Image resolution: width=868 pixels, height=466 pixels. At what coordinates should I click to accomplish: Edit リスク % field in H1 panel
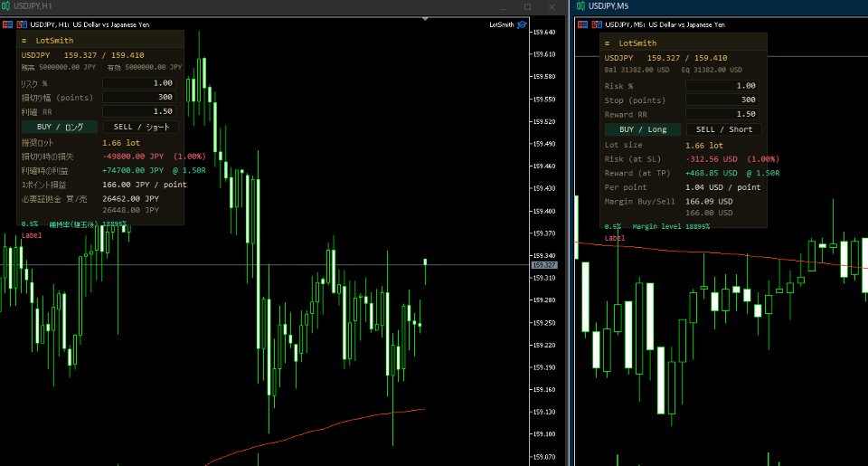click(x=139, y=83)
